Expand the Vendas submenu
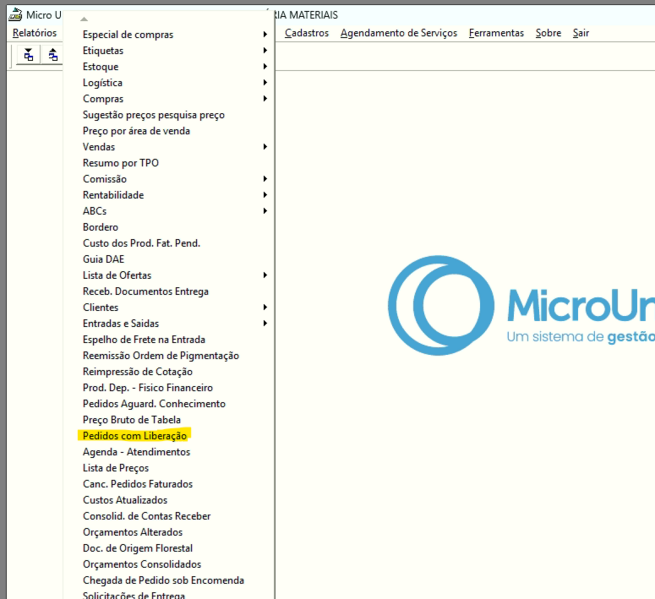The image size is (655, 599). [x=169, y=147]
